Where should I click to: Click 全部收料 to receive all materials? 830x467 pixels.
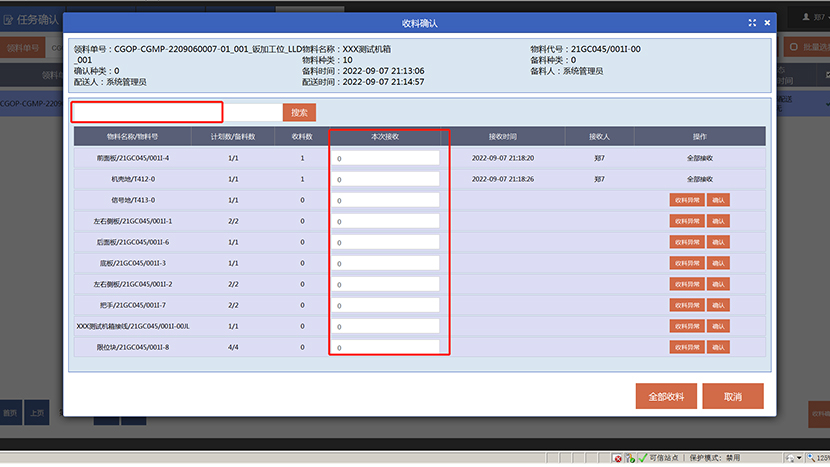[666, 396]
